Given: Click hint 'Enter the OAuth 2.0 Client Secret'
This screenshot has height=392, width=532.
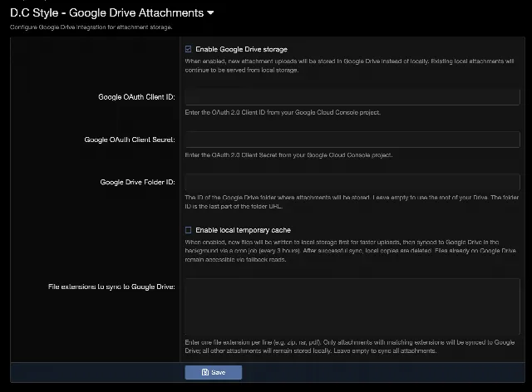Looking at the screenshot, I should [x=288, y=155].
